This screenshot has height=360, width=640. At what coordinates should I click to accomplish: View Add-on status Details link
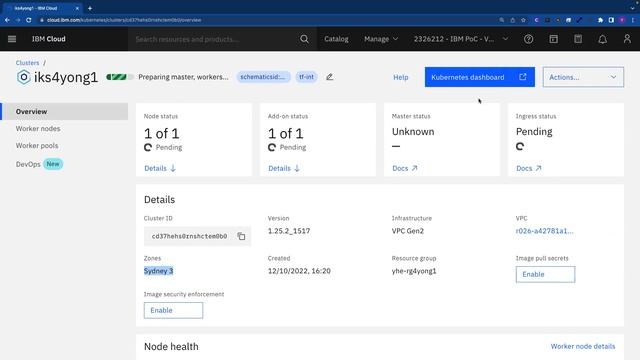(284, 168)
